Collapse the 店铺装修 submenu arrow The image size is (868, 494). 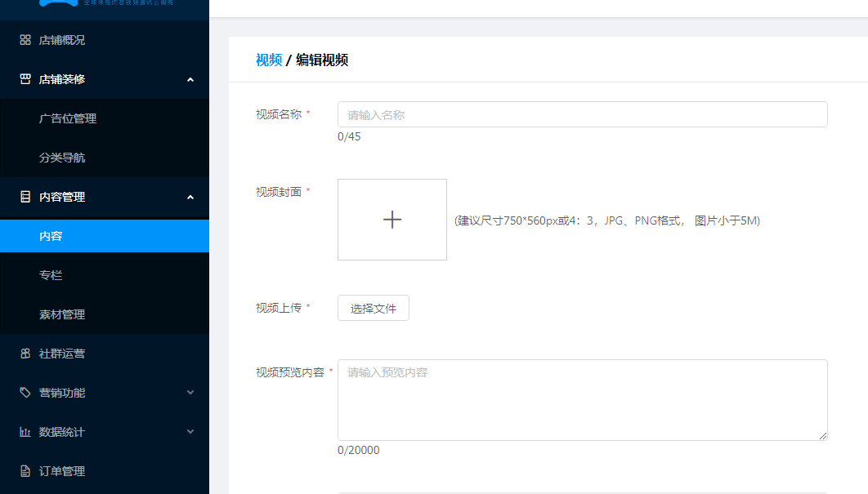tap(190, 79)
